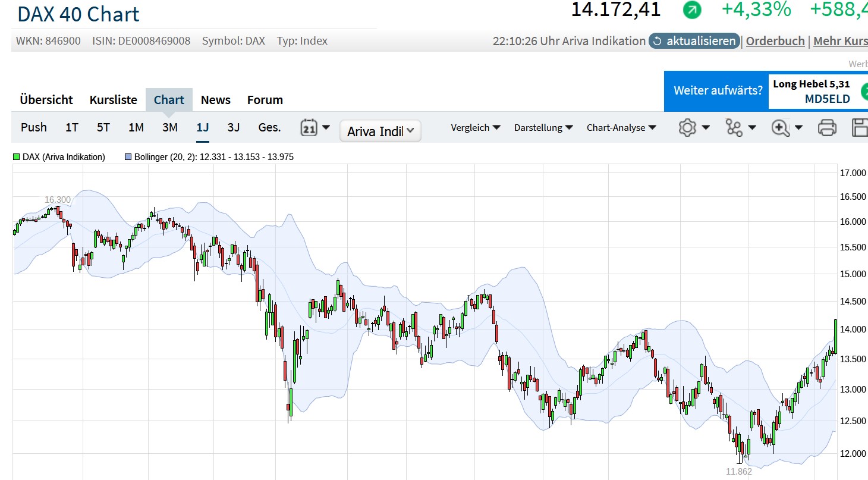Expand the Vergleich dropdown
Screen dimensions: 868x480
click(x=475, y=127)
